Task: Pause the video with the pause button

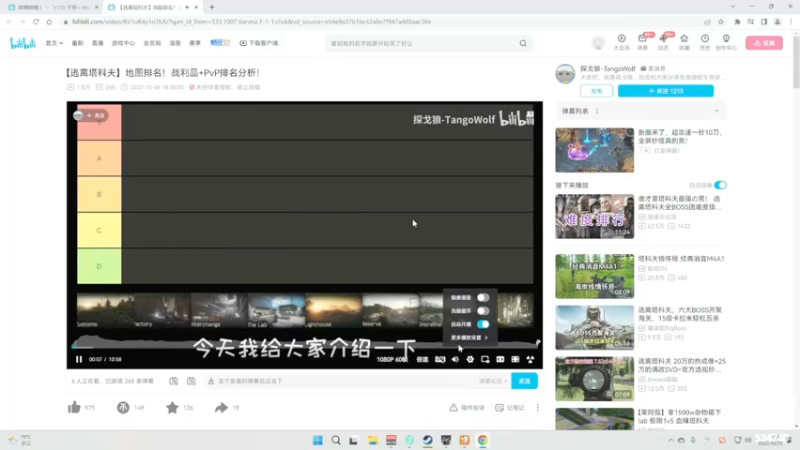Action: coord(79,359)
